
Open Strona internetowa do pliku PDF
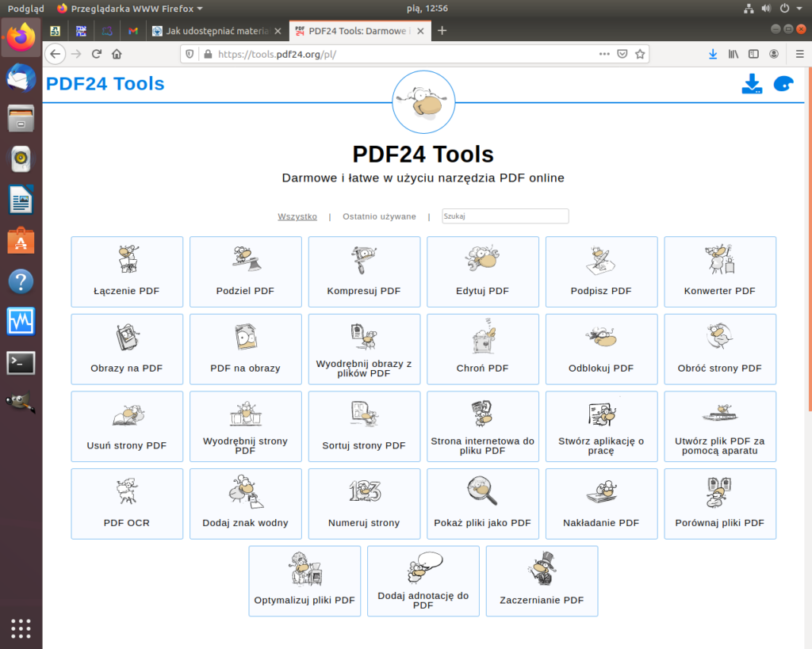[x=483, y=426]
